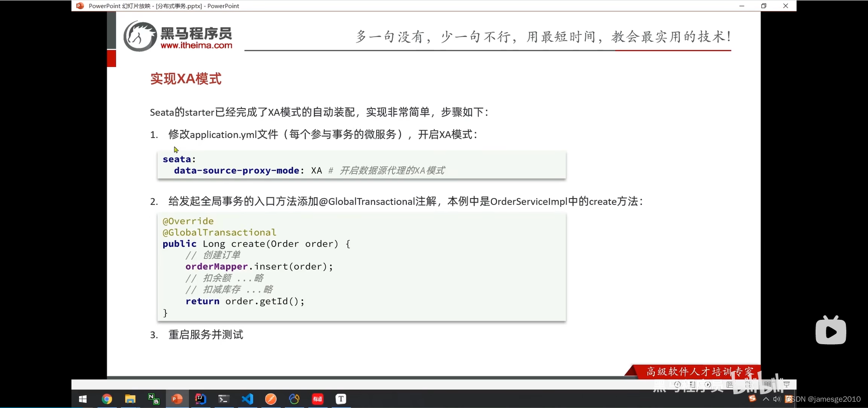Open the slide list menu icon
The image size is (868, 408).
tap(693, 384)
